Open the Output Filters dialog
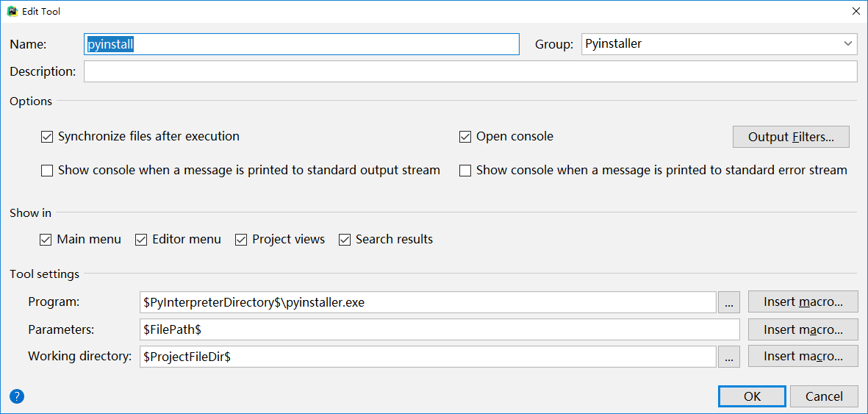Image resolution: width=868 pixels, height=414 pixels. (791, 137)
